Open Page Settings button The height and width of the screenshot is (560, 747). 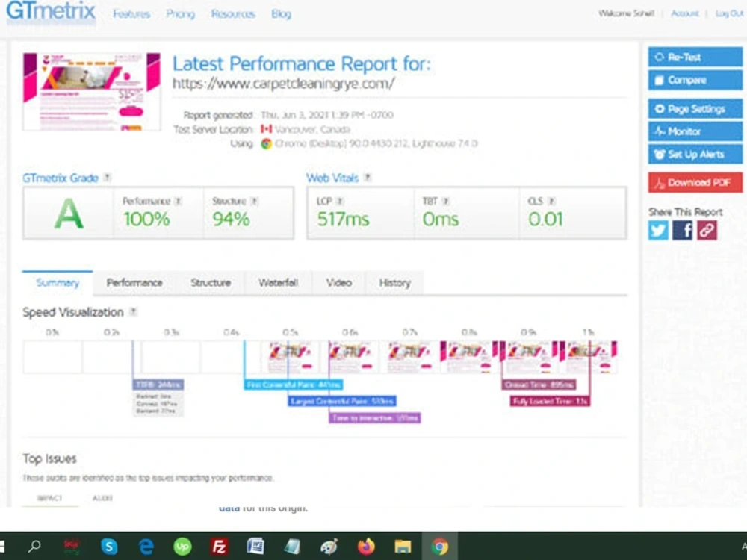pos(695,109)
